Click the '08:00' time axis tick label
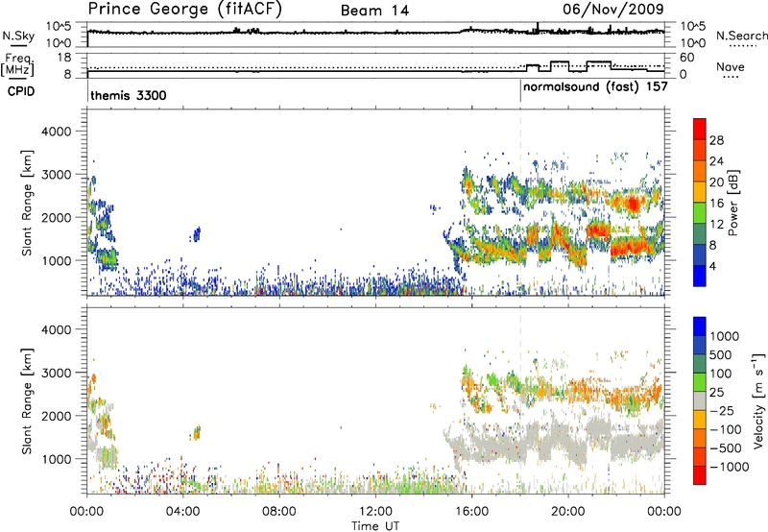This screenshot has width=768, height=532. [279, 512]
